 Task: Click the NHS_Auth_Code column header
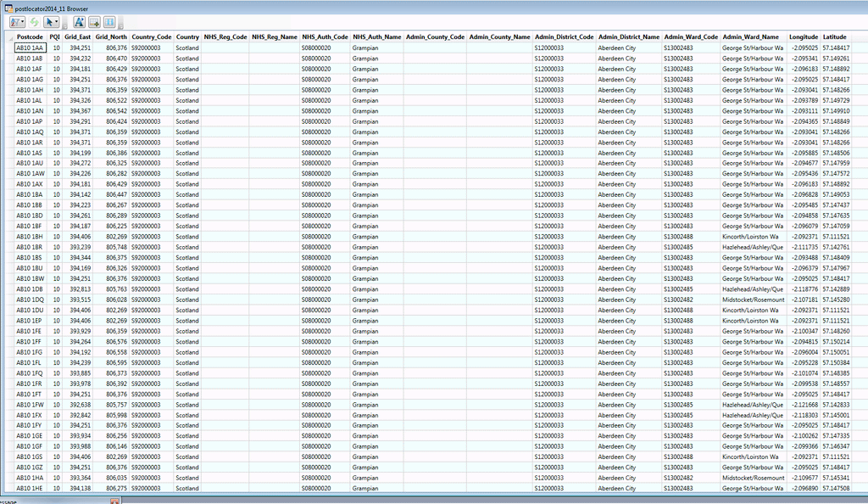pos(325,37)
